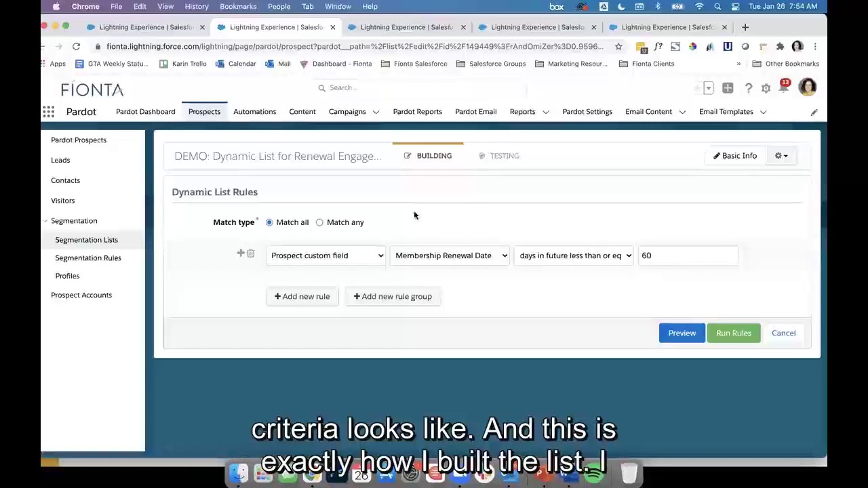
Task: Open the Leads sidebar link
Action: [60, 160]
